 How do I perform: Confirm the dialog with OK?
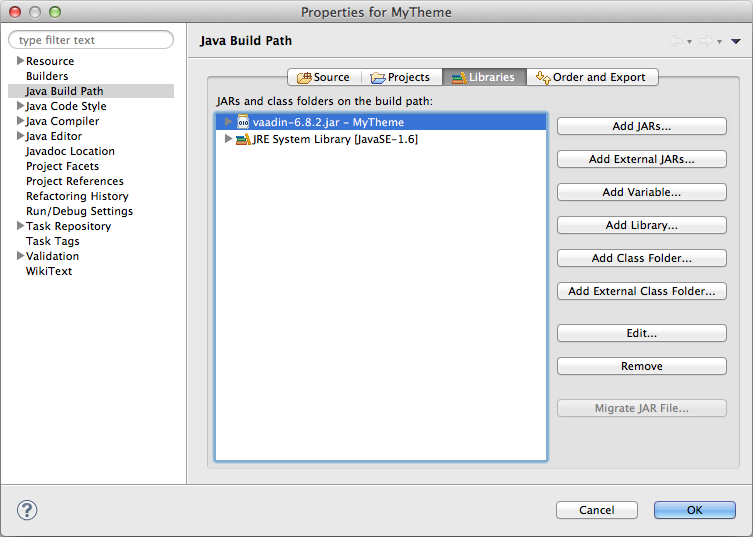(x=694, y=510)
